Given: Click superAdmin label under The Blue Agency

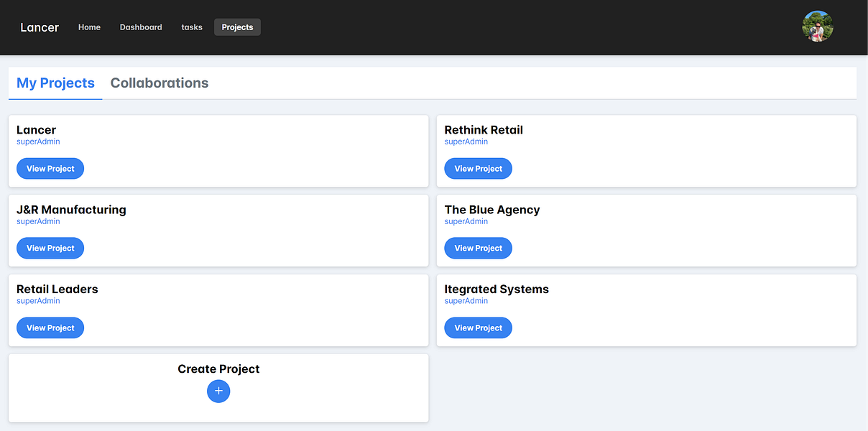Looking at the screenshot, I should [x=466, y=221].
